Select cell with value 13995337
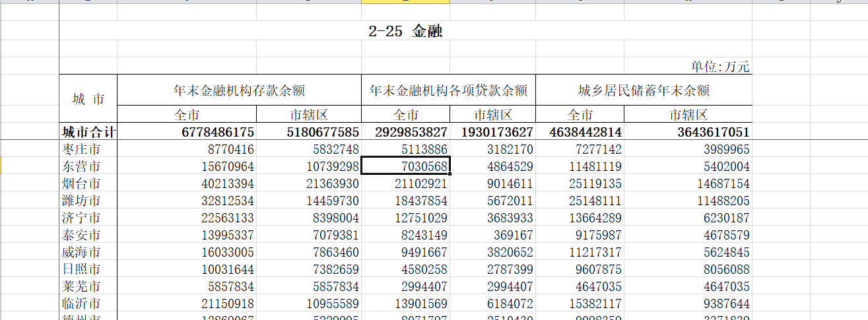This screenshot has height=320, width=868. tap(187, 235)
